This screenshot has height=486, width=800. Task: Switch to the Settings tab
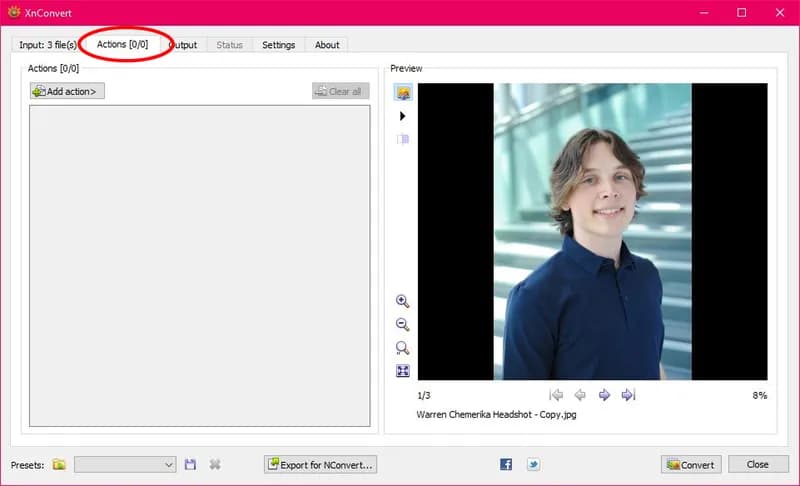[279, 45]
